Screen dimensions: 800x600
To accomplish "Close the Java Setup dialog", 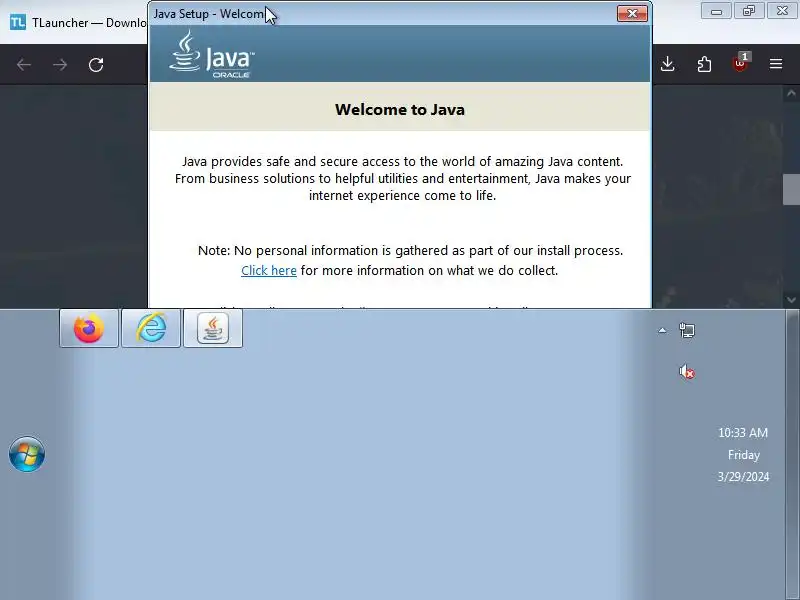I will 632,13.
